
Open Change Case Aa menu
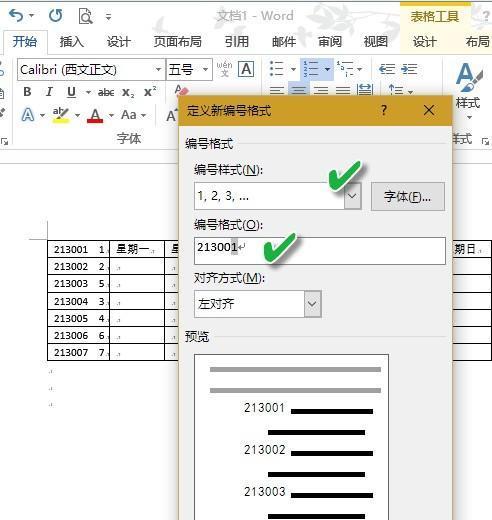(133, 115)
